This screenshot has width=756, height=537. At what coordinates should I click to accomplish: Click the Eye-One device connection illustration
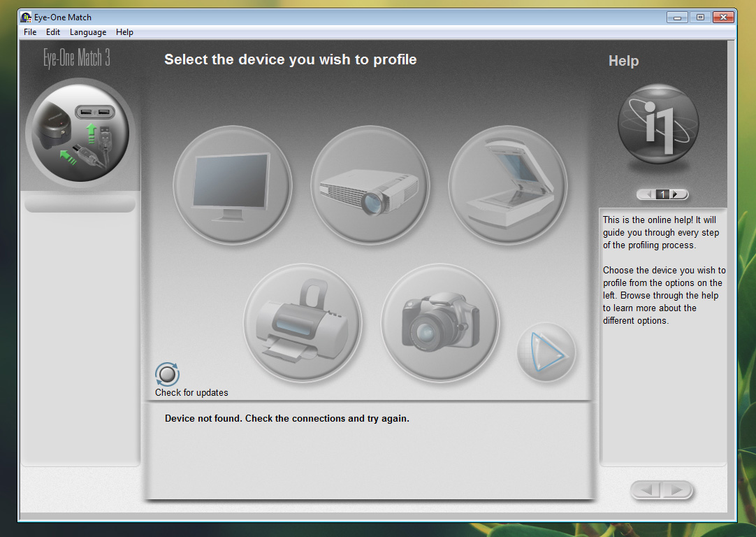click(x=80, y=133)
